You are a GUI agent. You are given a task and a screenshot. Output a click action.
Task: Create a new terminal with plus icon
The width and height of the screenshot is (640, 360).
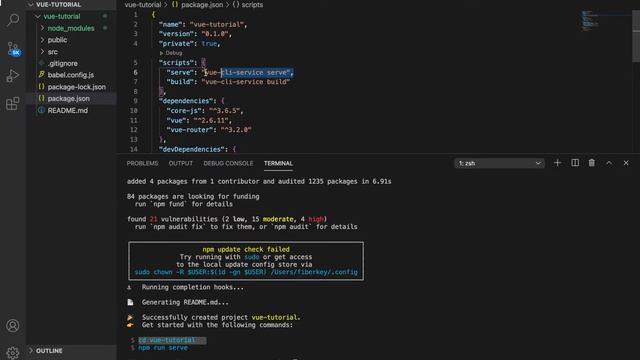pos(557,163)
